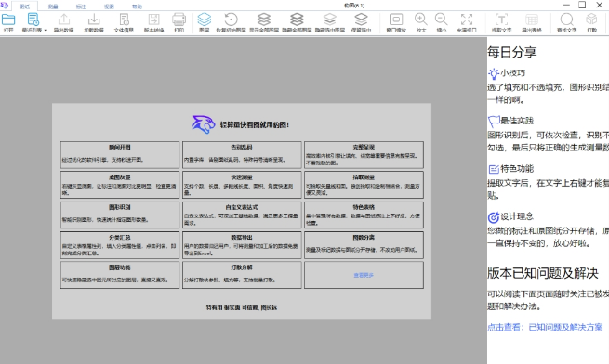Switch to the 视图 tab
The width and height of the screenshot is (609, 364).
109,6
